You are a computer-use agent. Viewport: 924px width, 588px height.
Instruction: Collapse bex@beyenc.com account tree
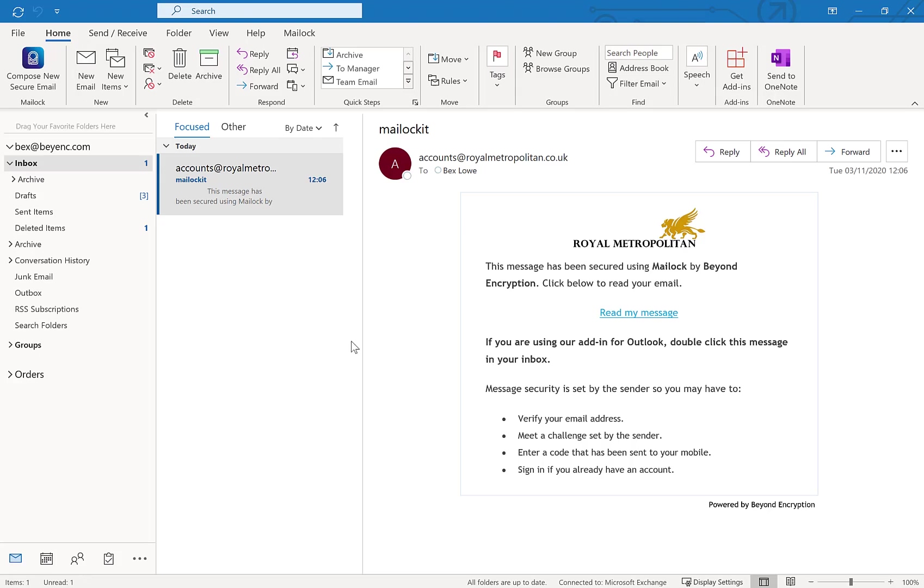tap(9, 147)
